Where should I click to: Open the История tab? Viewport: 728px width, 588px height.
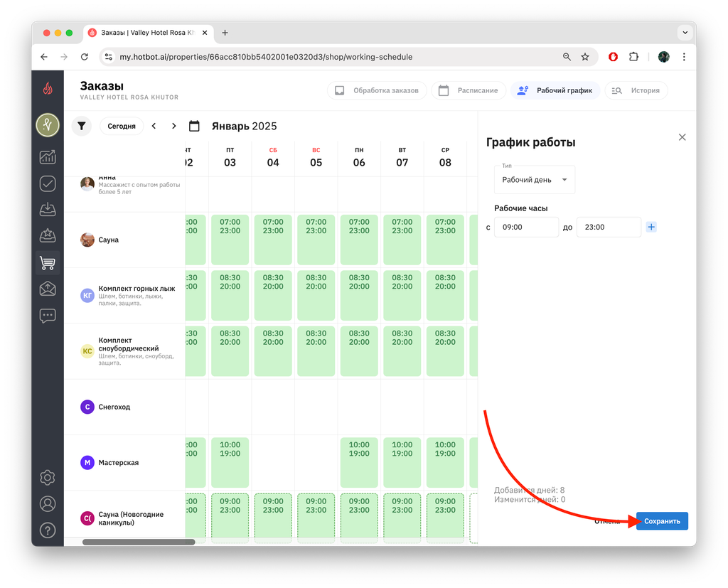click(636, 90)
